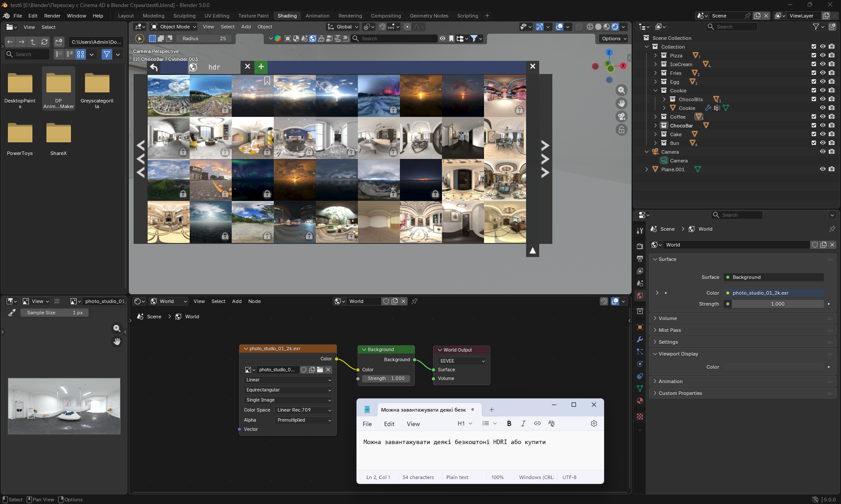The image size is (841, 504).
Task: Click the pan hand icon in viewport
Action: click(622, 103)
